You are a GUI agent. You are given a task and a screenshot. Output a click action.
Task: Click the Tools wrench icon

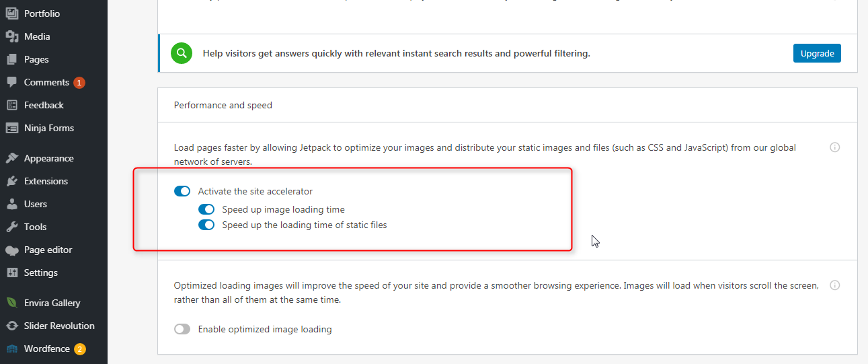click(x=11, y=227)
